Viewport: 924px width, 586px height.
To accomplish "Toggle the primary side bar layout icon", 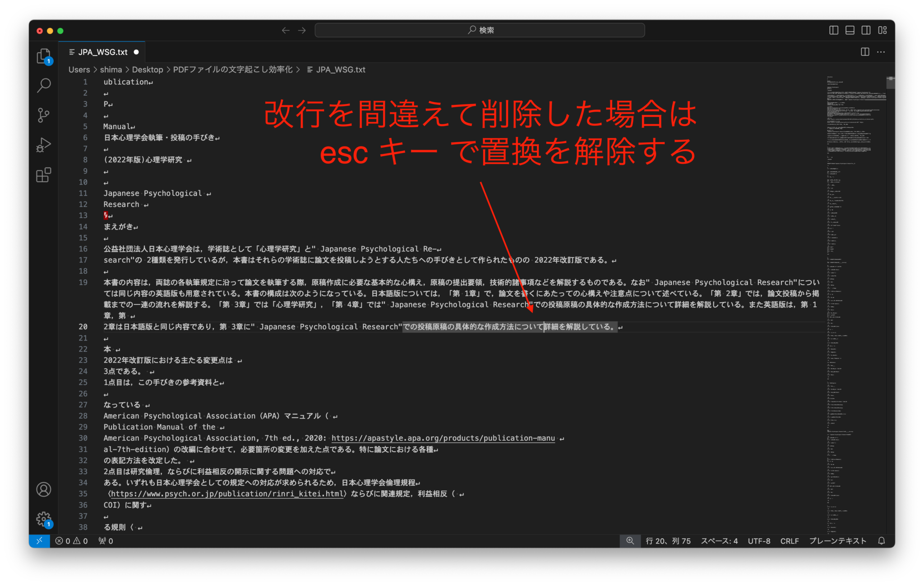I will coord(834,30).
